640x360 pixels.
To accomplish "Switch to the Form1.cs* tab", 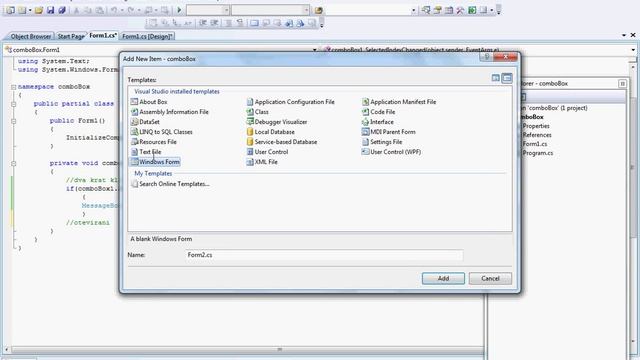I will coord(103,36).
